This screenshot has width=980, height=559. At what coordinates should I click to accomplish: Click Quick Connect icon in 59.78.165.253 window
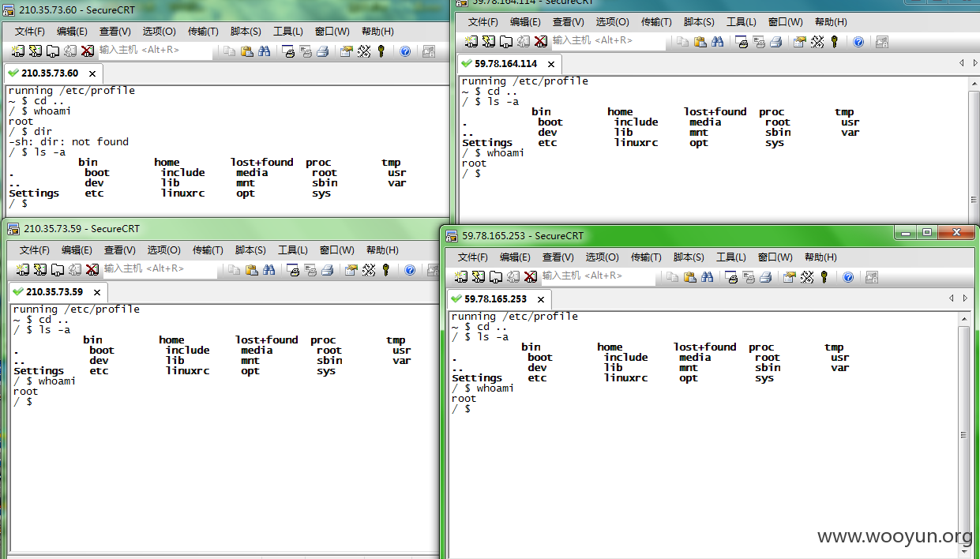pos(478,276)
